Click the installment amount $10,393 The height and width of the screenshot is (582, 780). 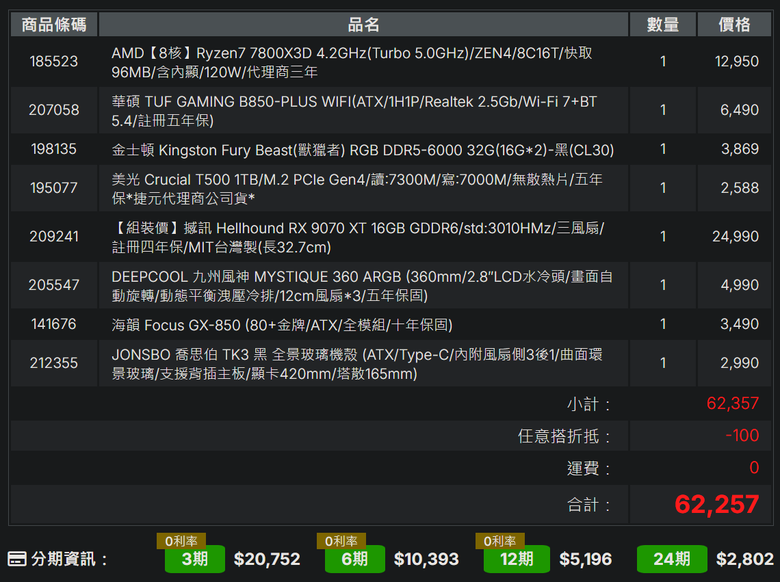426,559
